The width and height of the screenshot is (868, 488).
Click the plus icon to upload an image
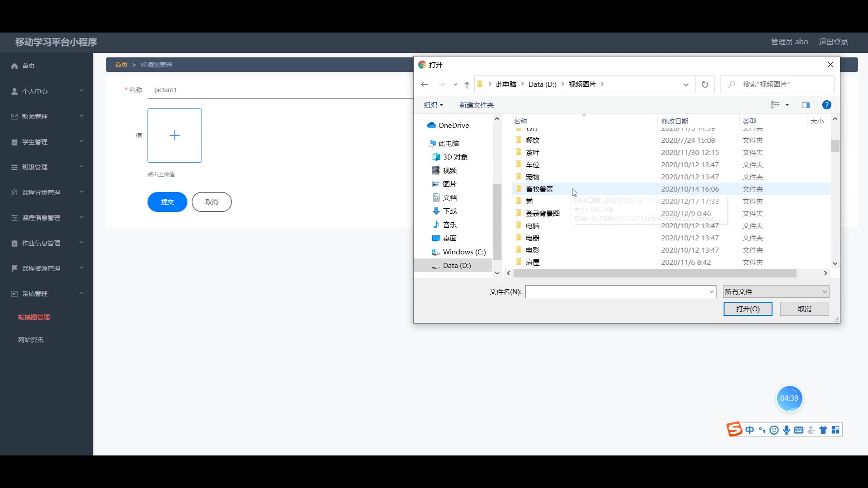175,136
